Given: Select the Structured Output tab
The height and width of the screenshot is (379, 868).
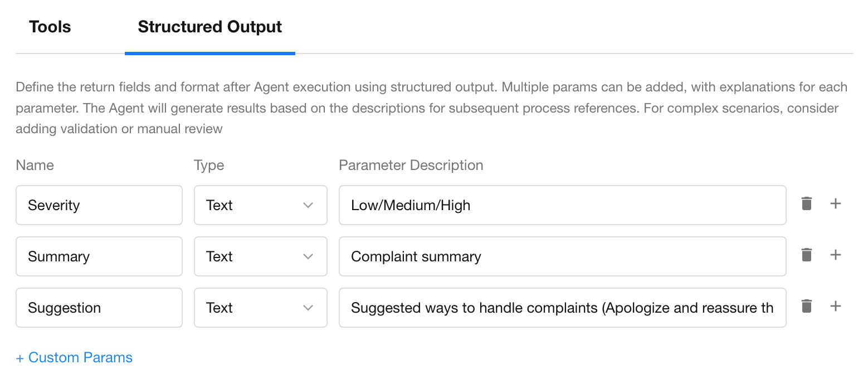Looking at the screenshot, I should [210, 27].
